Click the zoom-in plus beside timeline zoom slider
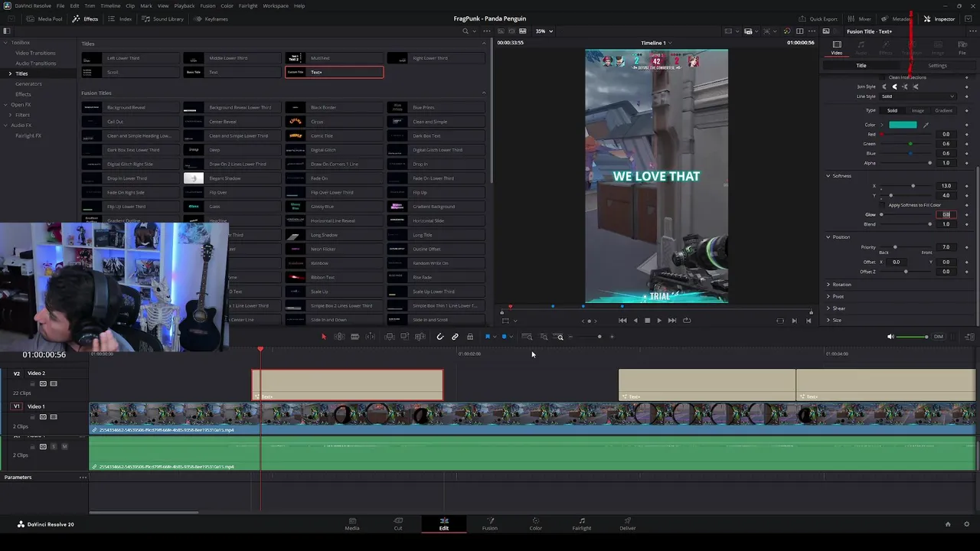 (612, 337)
